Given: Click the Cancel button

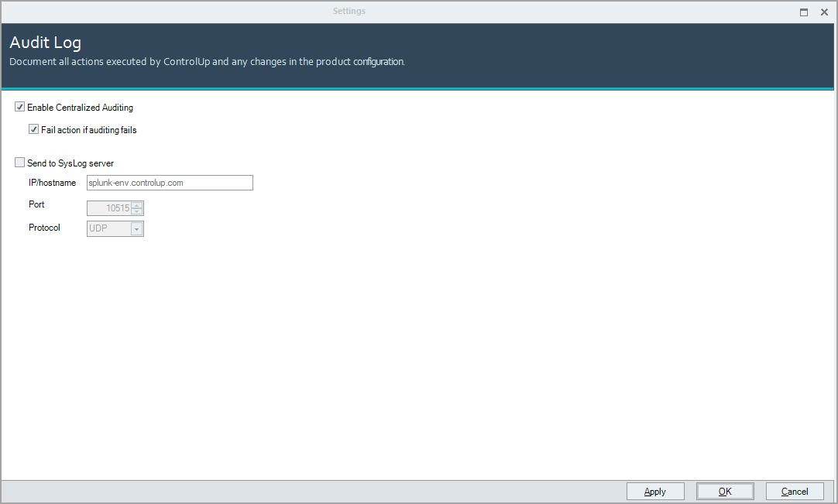Looking at the screenshot, I should coord(795,491).
